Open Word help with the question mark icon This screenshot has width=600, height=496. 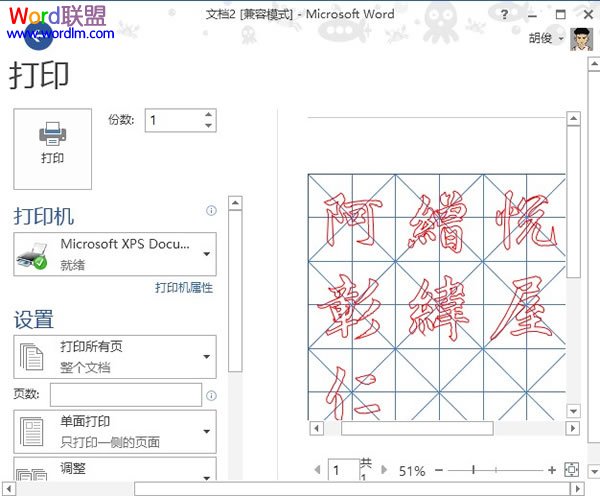[505, 15]
